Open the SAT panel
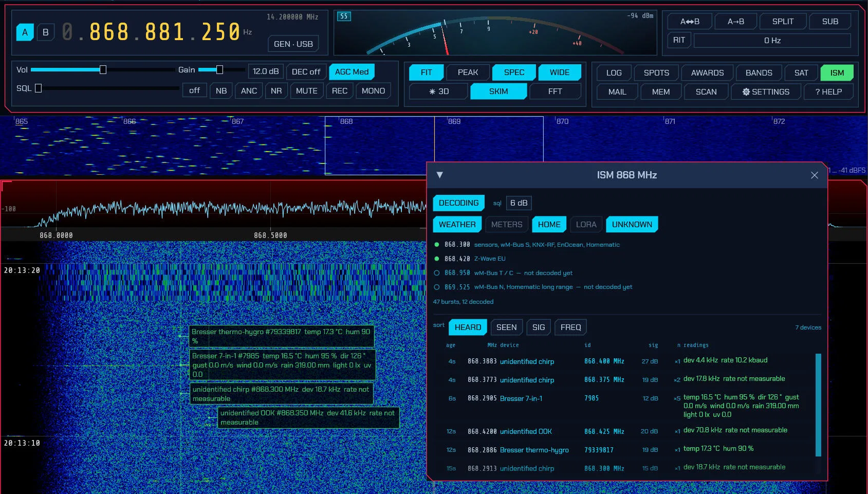Viewport: 868px width, 494px height. (801, 73)
